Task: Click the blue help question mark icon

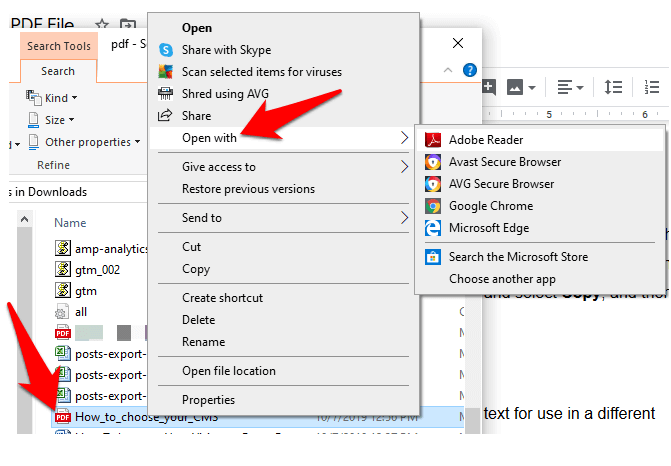Action: click(469, 70)
